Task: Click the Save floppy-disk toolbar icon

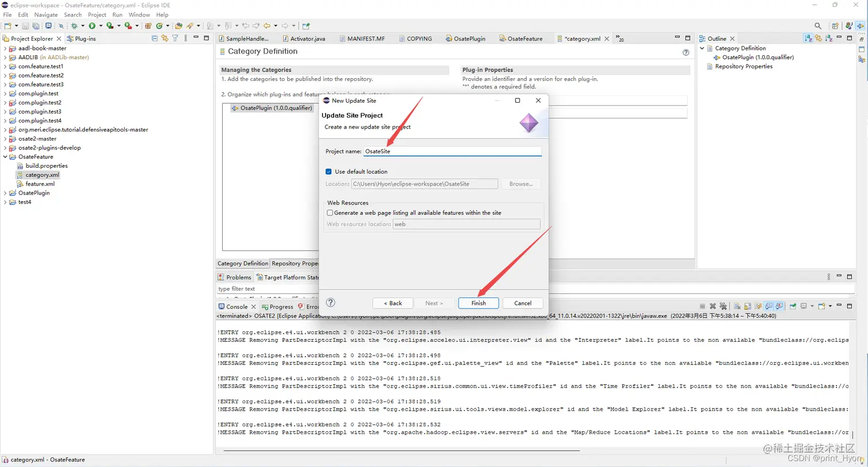Action: [x=25, y=26]
